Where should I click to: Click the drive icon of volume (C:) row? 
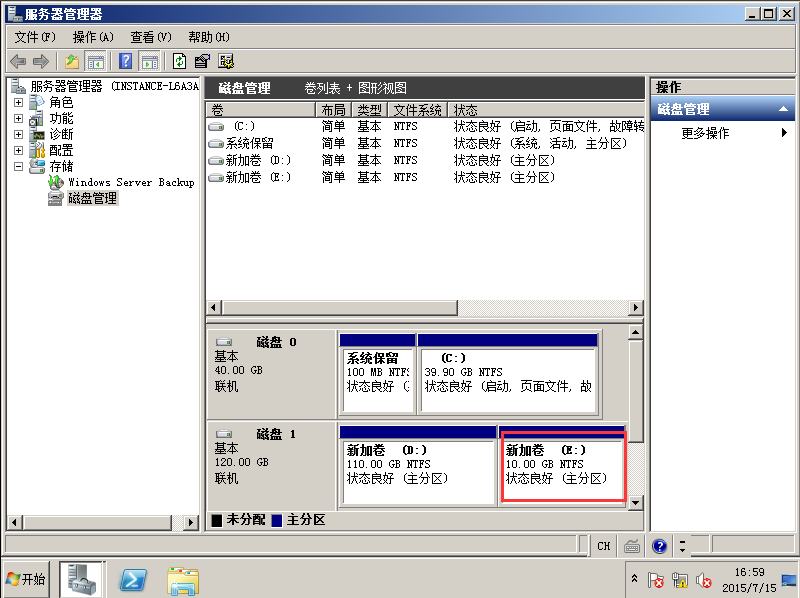pos(216,126)
